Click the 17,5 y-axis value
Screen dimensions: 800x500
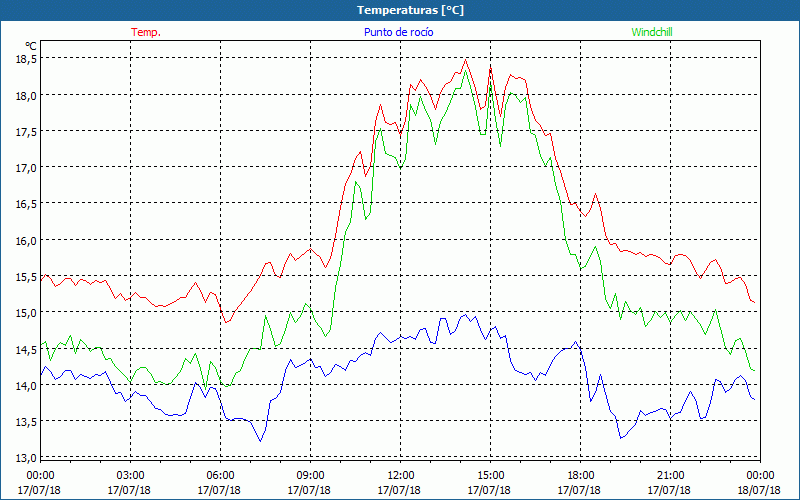(x=26, y=132)
